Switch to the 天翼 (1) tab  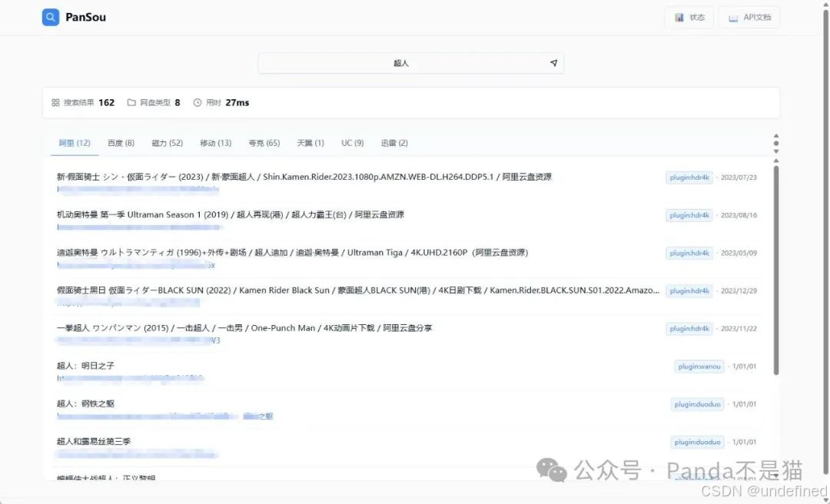click(x=310, y=143)
